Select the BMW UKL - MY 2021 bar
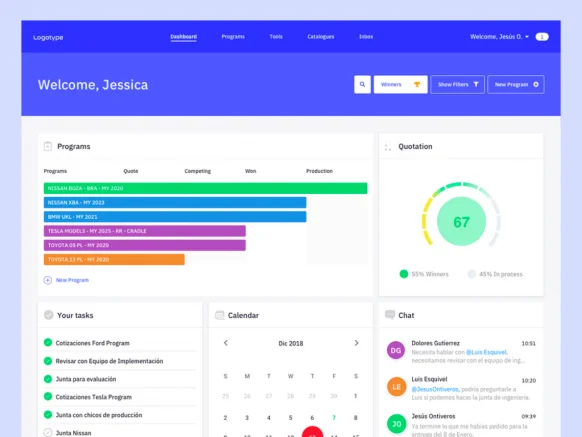This screenshot has width=582, height=437. tap(175, 217)
